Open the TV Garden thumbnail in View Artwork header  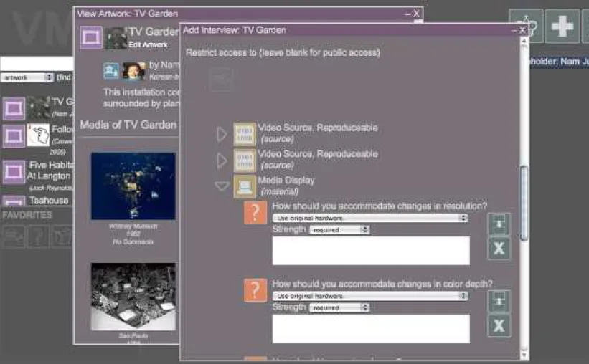116,38
